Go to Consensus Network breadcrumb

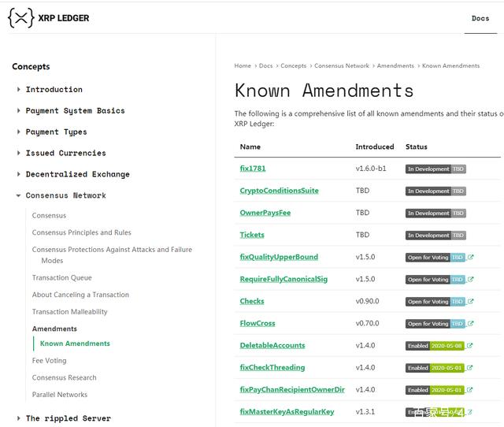(x=341, y=65)
